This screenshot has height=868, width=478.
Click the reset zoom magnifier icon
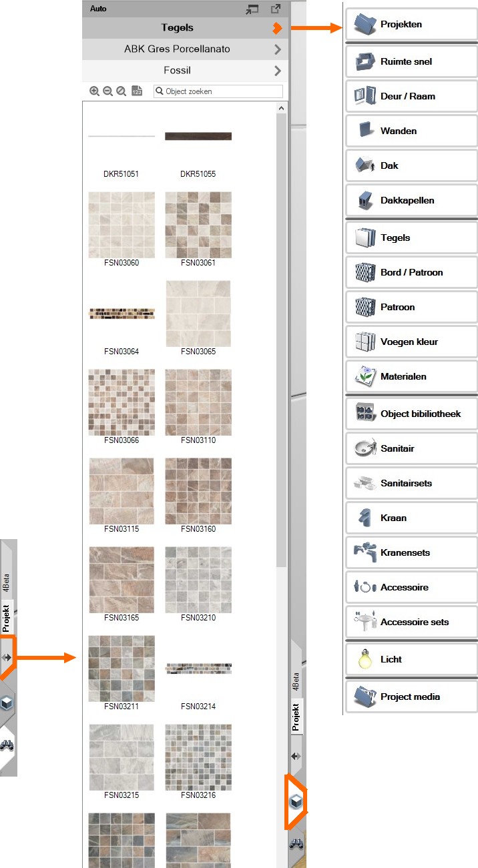tap(121, 91)
